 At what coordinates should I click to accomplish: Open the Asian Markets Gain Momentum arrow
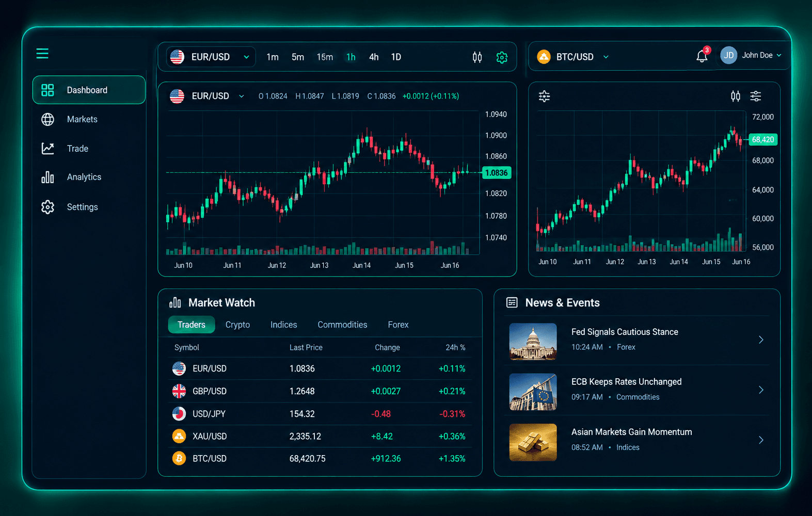point(761,440)
